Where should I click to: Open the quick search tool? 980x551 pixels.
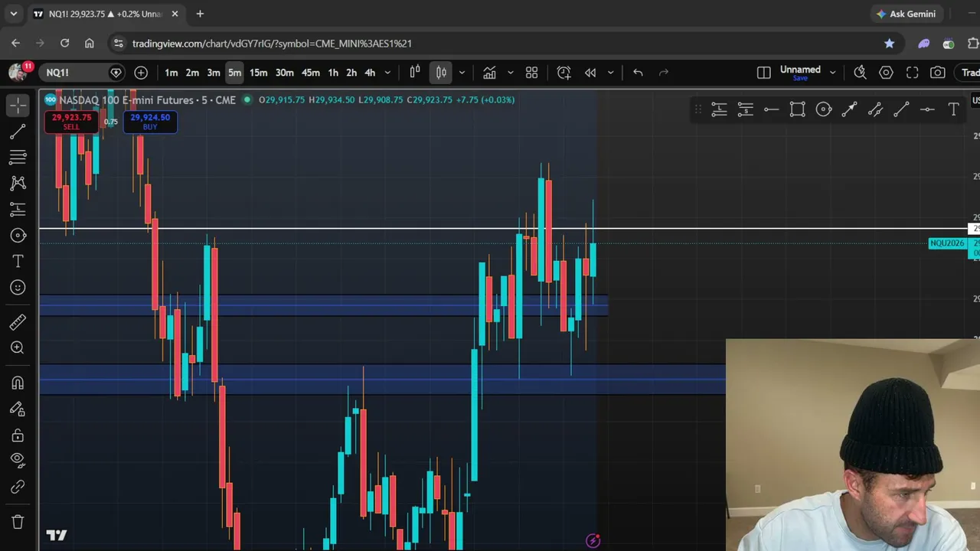(860, 73)
